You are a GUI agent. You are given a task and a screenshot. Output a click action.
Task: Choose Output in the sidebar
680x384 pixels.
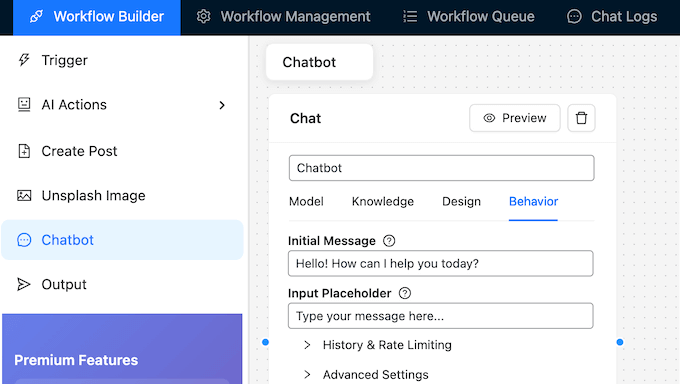pos(122,284)
